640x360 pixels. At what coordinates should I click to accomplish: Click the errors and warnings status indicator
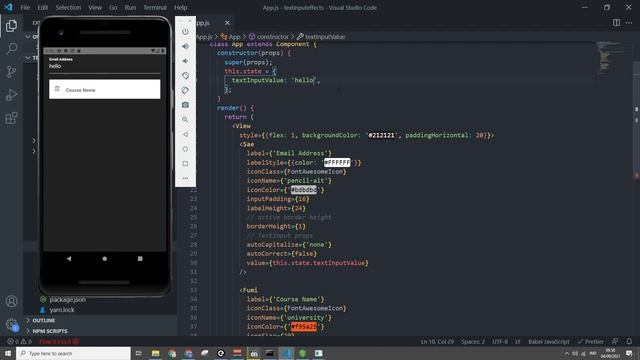(19, 341)
